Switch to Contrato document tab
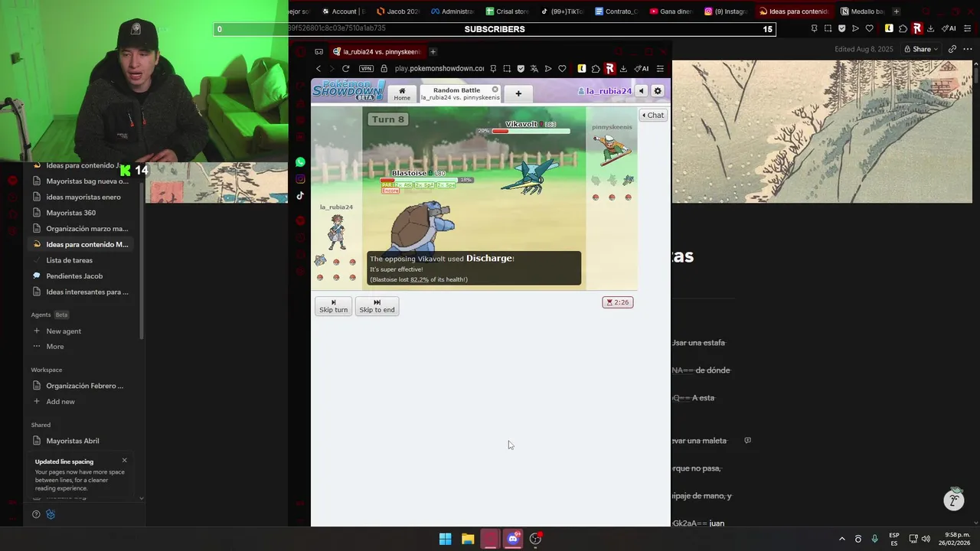 point(616,11)
